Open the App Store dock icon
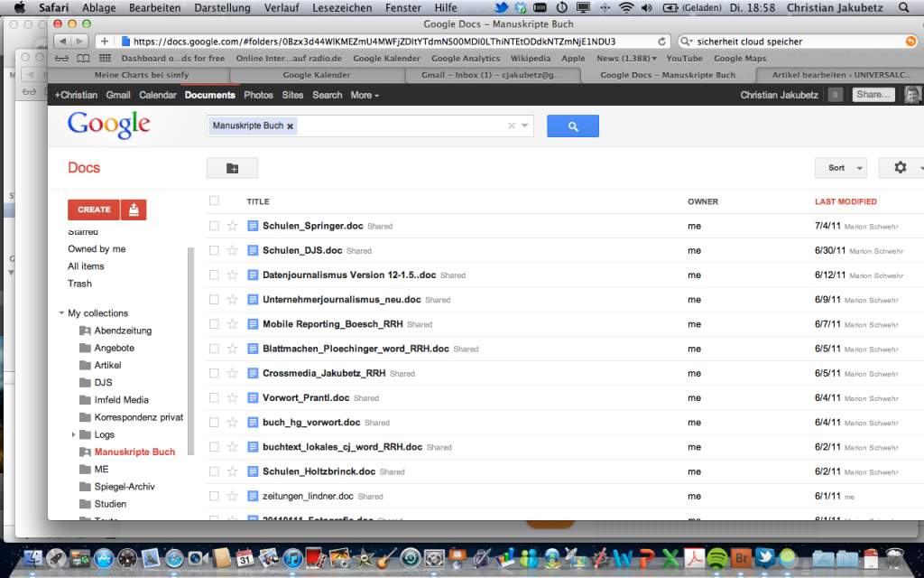The height and width of the screenshot is (578, 924). pos(104,558)
